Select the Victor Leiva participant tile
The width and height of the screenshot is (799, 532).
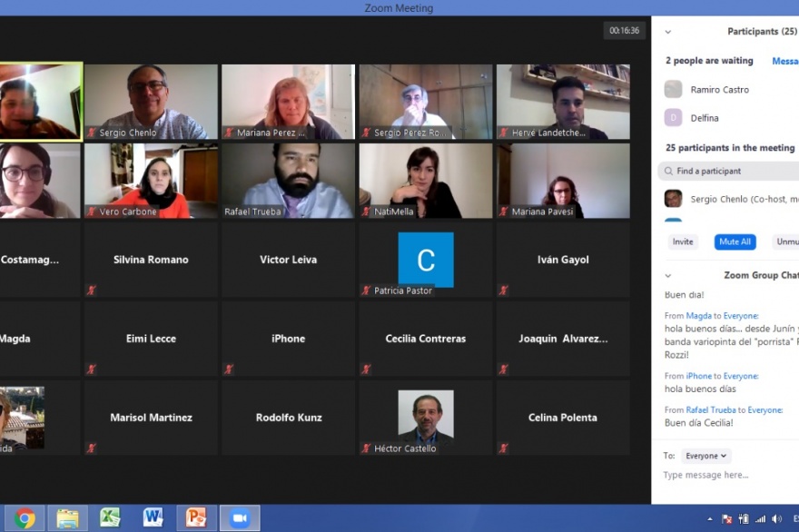tap(289, 260)
